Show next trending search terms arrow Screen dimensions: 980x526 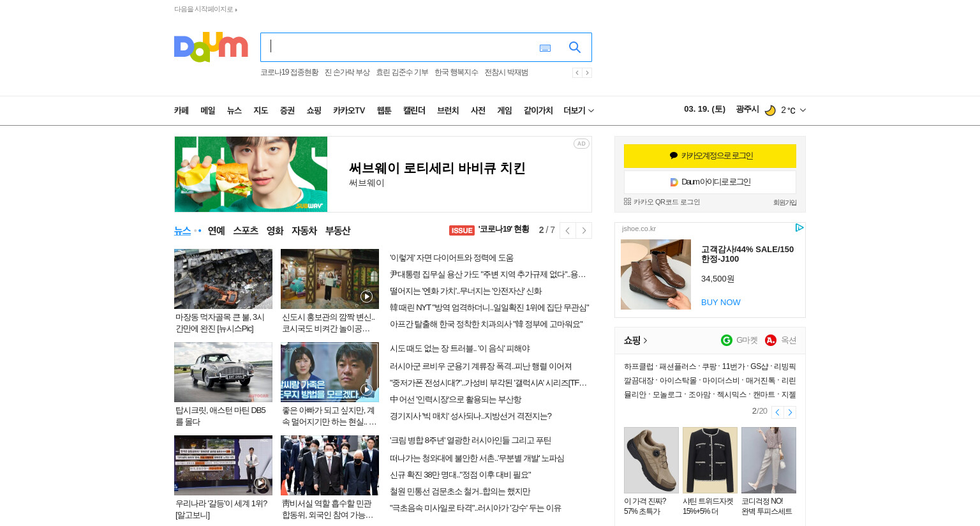[x=587, y=73]
